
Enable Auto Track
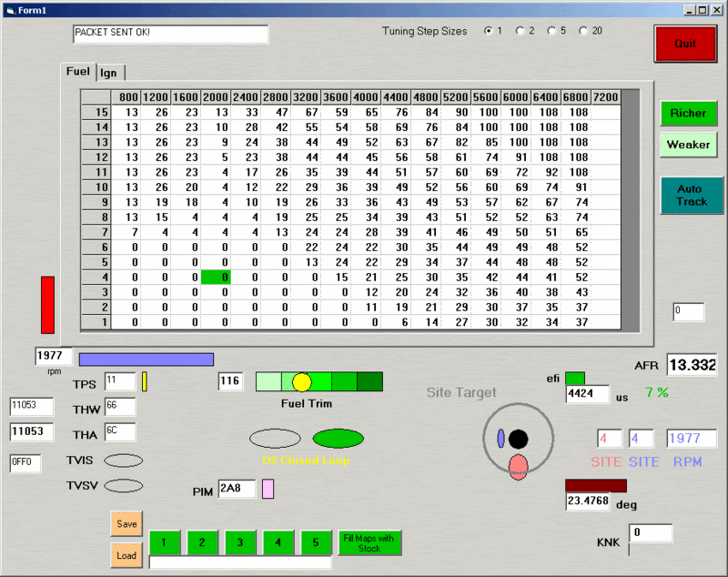click(x=692, y=195)
